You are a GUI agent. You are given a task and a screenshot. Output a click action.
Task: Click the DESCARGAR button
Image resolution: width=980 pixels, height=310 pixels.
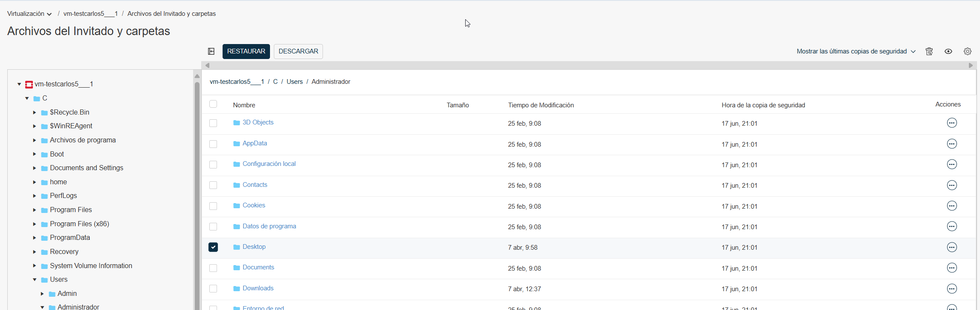coord(298,51)
